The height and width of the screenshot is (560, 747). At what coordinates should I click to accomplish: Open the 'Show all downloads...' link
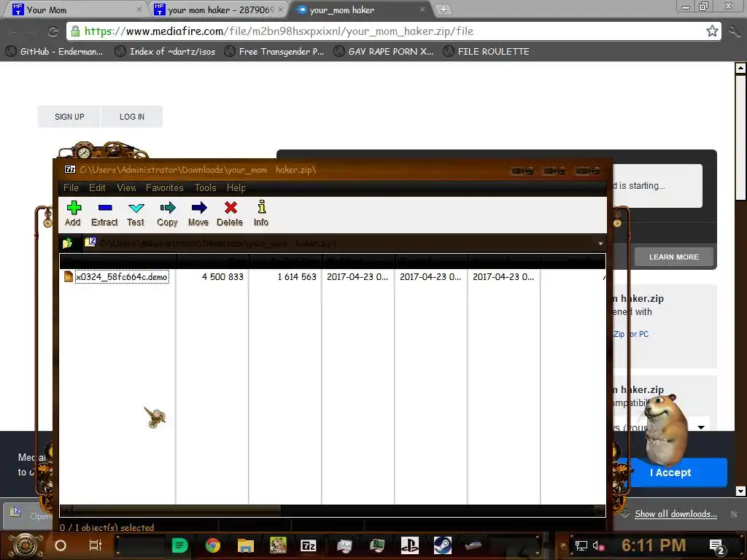[x=676, y=514]
